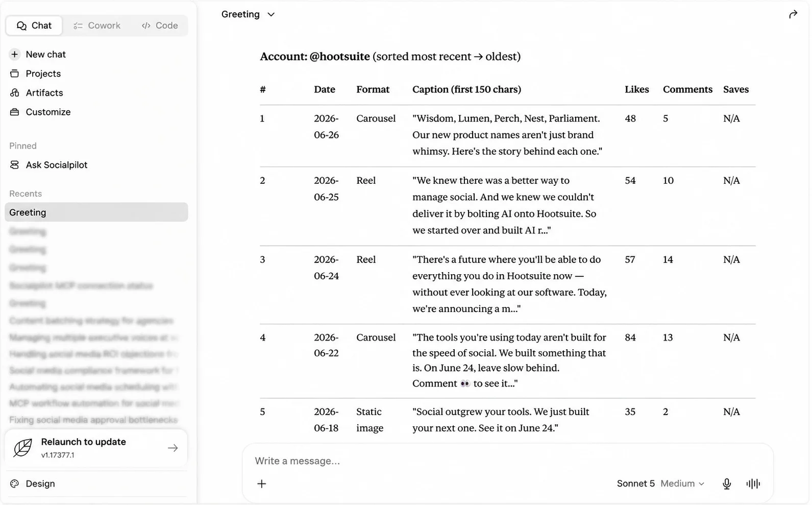Screen dimensions: 812x505
Task: Select the highlighted Greeting recent chat
Action: 96,212
